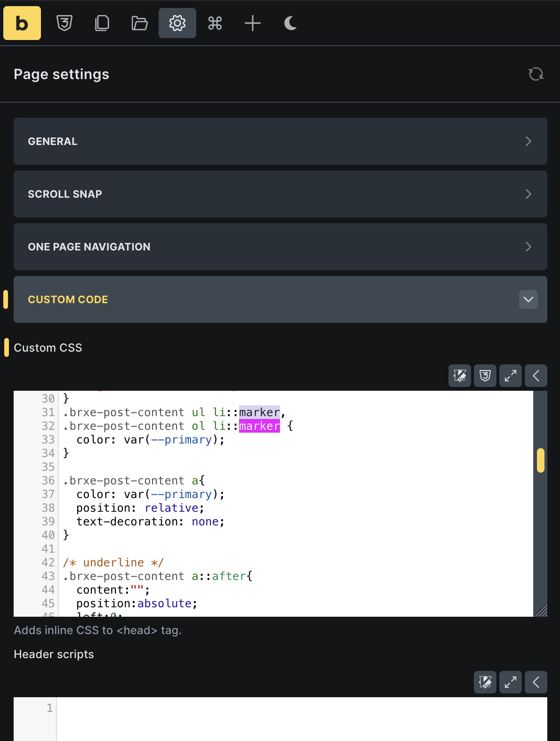Select the Settings gear icon
The width and height of the screenshot is (560, 741).
pyautogui.click(x=177, y=23)
